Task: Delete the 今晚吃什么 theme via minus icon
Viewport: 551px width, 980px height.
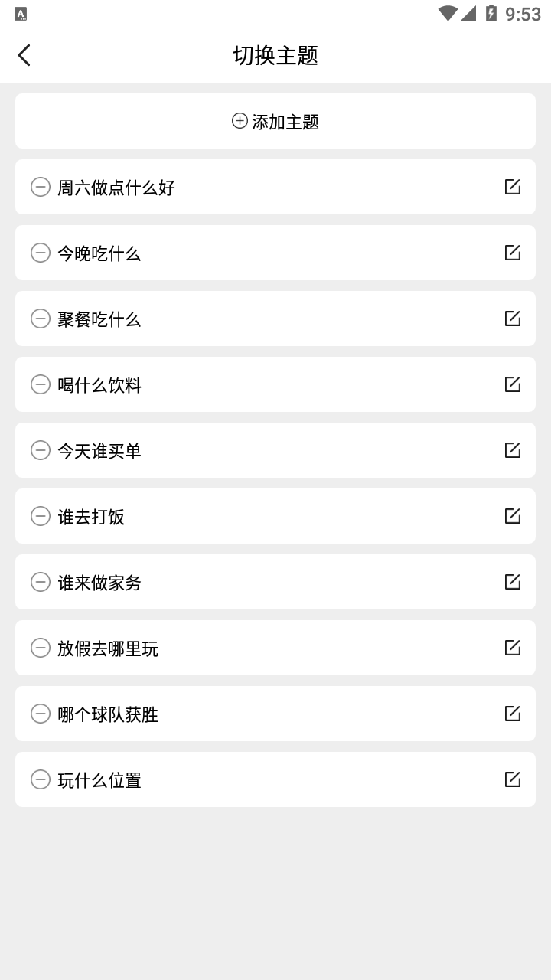Action: pos(41,253)
